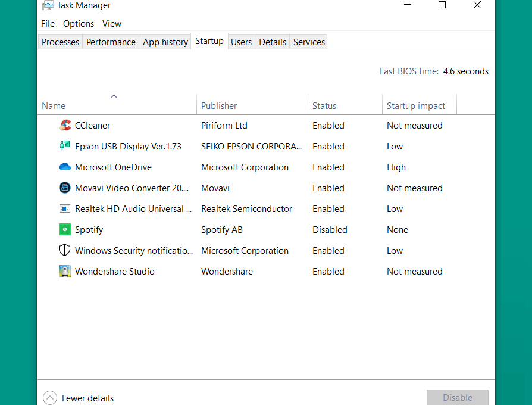
Task: Click the Last BIOS time value
Action: [465, 71]
